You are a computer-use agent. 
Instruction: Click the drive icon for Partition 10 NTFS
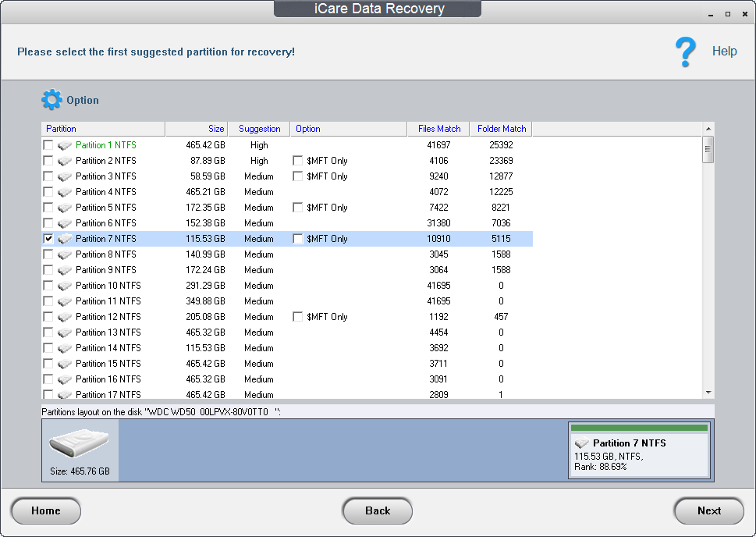[65, 286]
